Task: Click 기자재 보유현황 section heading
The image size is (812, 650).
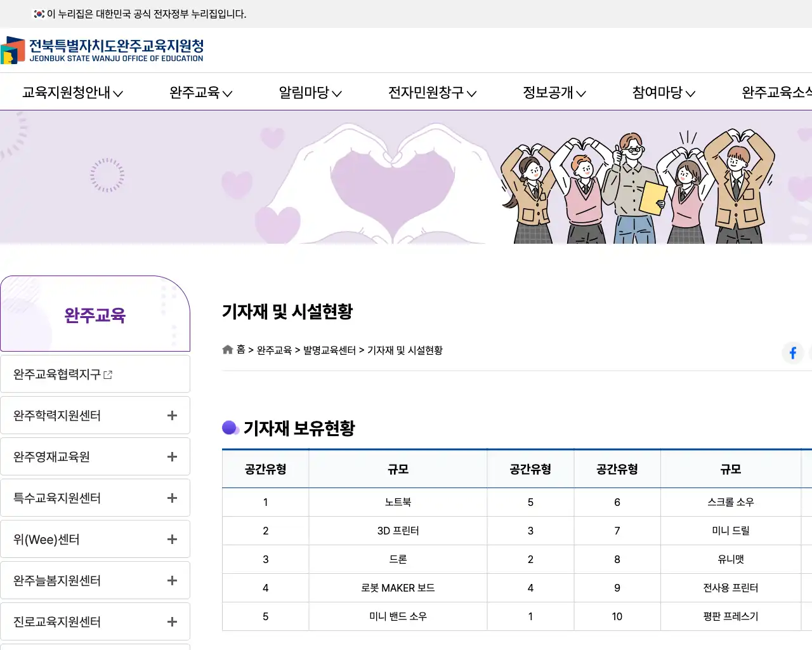Action: tap(299, 428)
